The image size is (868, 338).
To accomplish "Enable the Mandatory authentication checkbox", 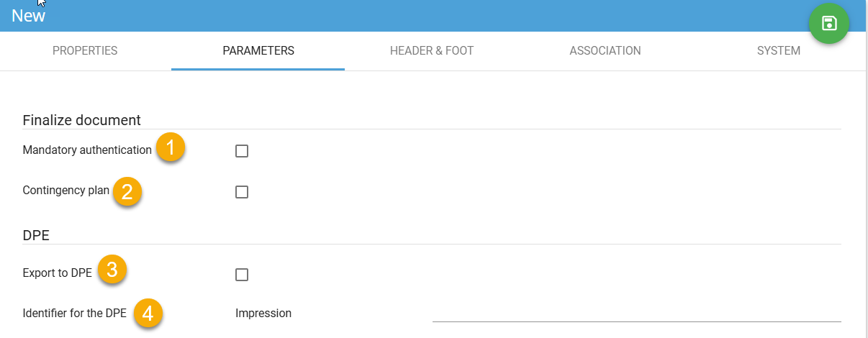I will pos(242,151).
